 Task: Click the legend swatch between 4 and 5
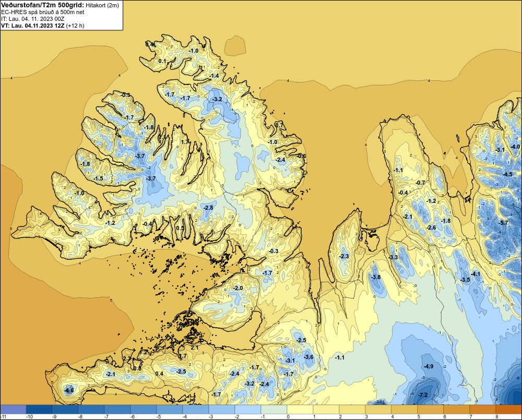click(405, 409)
